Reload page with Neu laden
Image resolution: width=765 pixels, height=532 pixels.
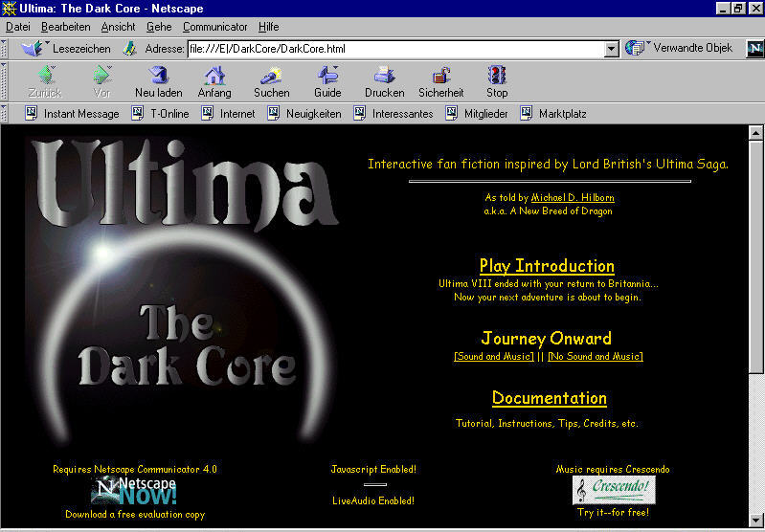tap(159, 82)
